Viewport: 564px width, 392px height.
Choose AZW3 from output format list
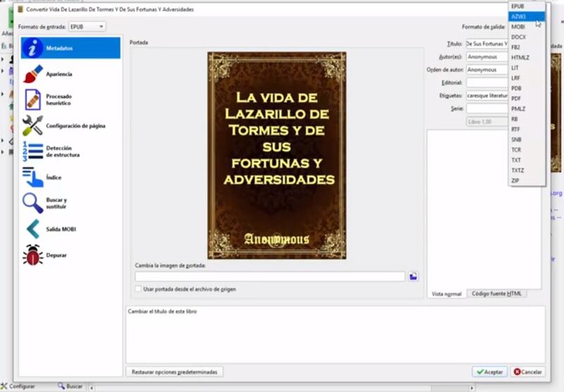tap(519, 16)
